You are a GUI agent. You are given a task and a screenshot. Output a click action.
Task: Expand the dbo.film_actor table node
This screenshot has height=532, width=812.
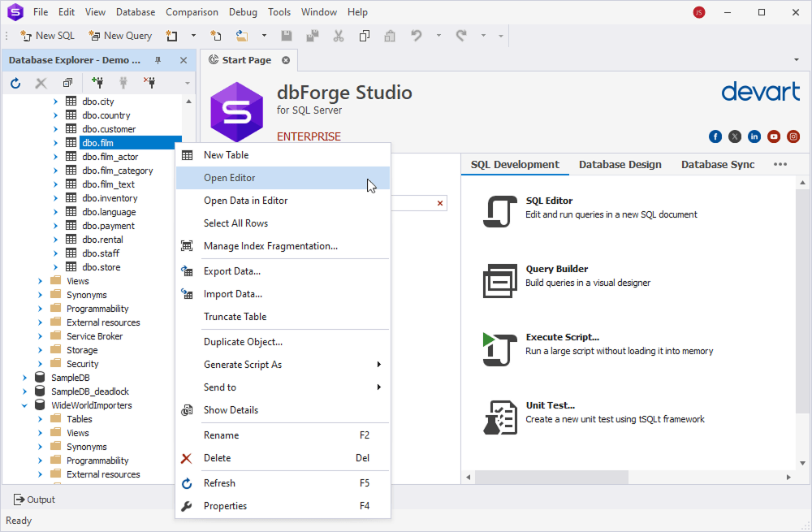pos(55,157)
